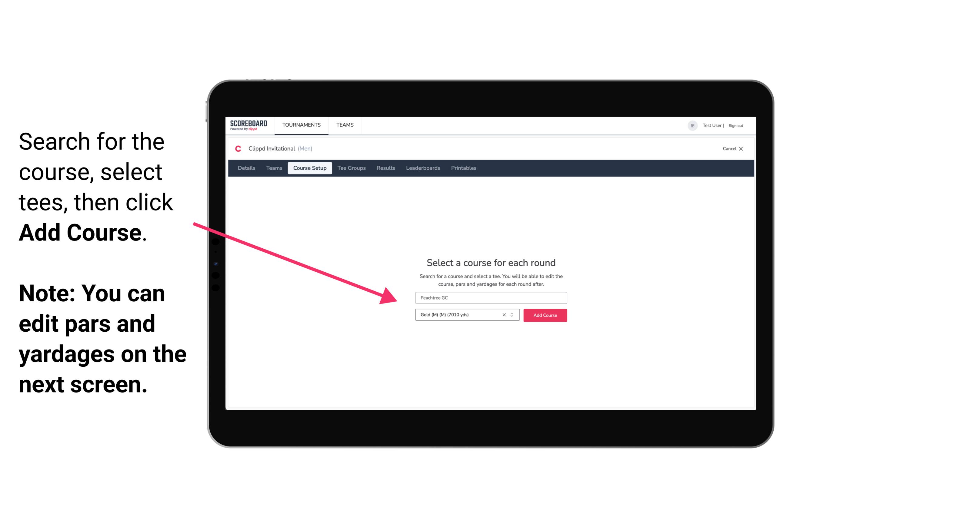980x527 pixels.
Task: Click the Add Course button
Action: [x=544, y=315]
